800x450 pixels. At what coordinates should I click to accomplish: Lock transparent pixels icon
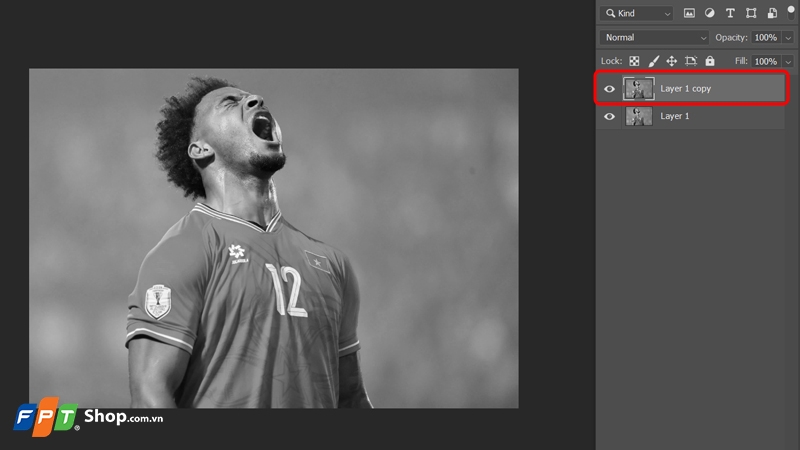tap(634, 61)
